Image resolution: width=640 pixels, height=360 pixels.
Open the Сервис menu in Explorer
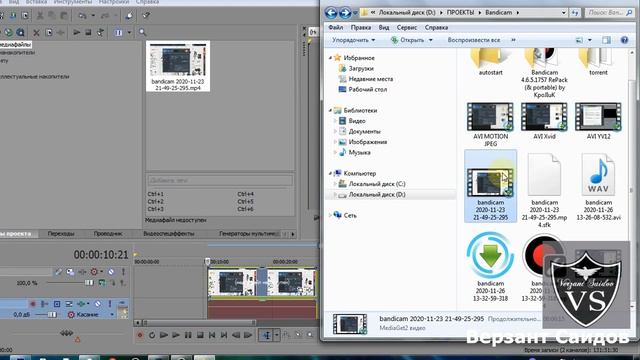(x=407, y=27)
